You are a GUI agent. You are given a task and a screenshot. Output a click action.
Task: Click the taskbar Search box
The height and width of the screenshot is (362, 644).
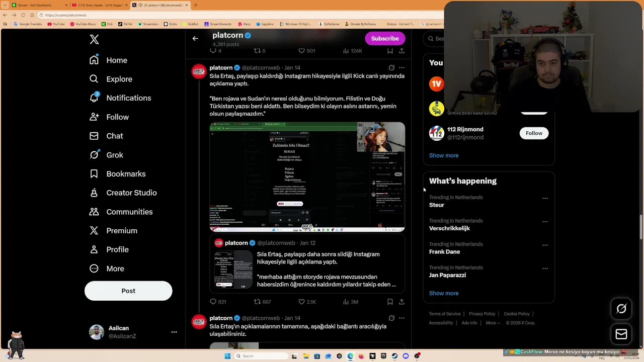261,356
